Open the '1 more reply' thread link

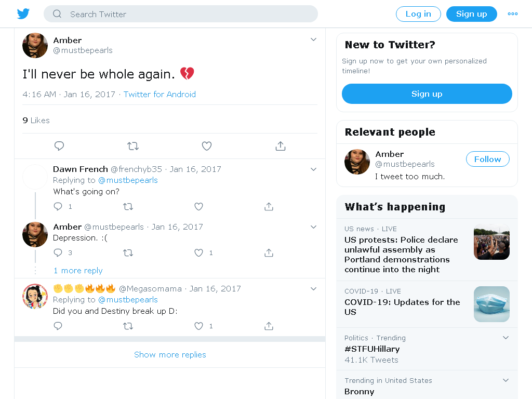pyautogui.click(x=78, y=270)
